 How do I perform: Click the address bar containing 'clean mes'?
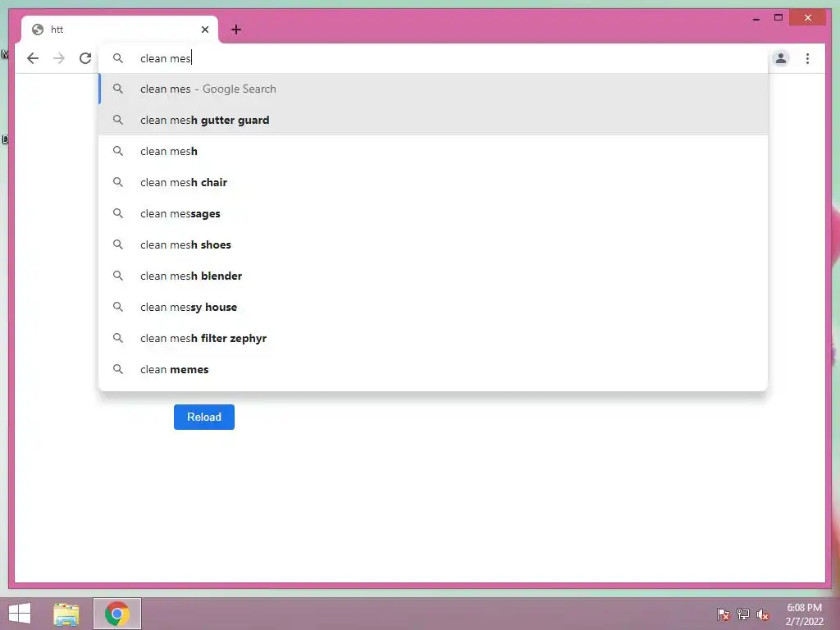pos(433,58)
